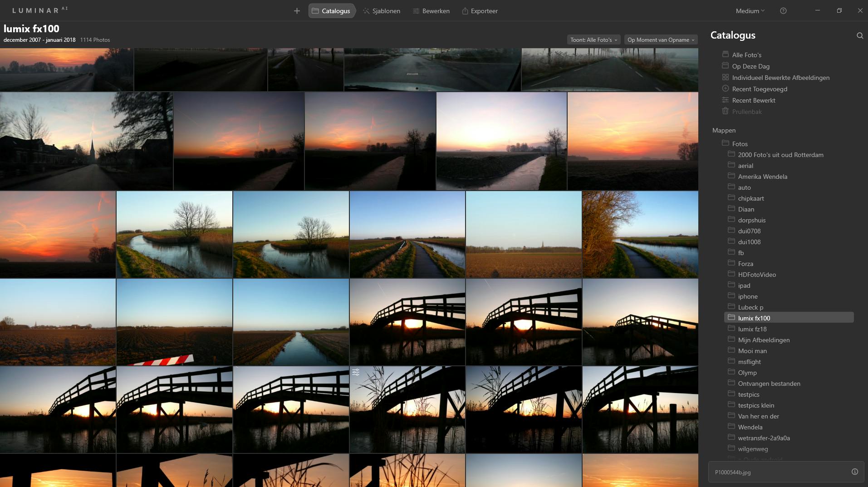The image size is (868, 487).
Task: Select Op Deze Dag shortcut
Action: pos(750,66)
